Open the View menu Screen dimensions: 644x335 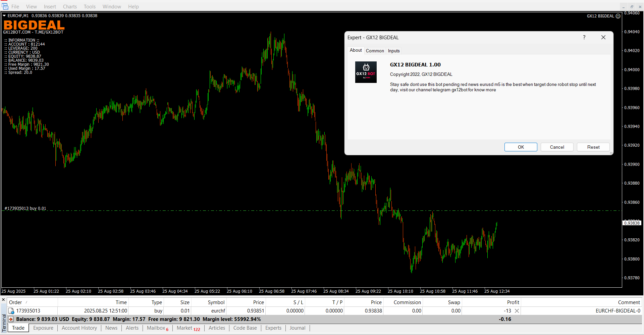tap(32, 7)
